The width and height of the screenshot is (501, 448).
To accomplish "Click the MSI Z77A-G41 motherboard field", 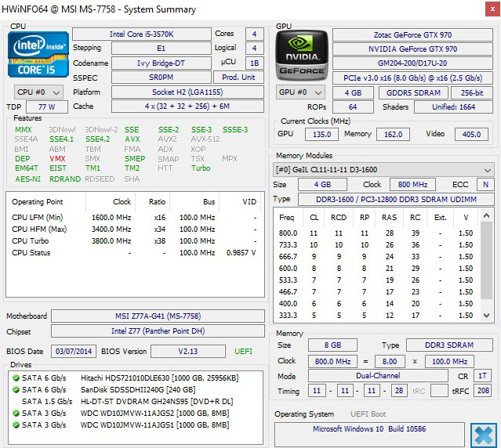I will click(158, 316).
